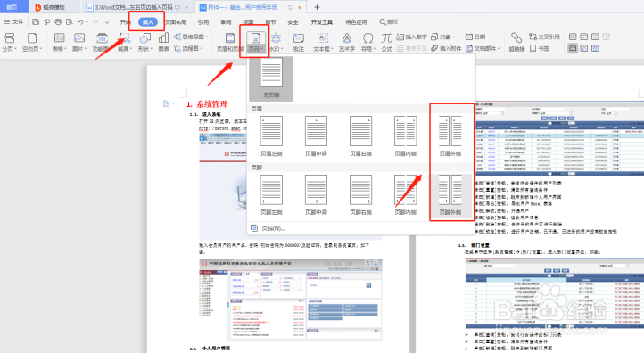Open the 文件 file menu
Image resolution: width=644 pixels, height=353 pixels.
coord(13,21)
